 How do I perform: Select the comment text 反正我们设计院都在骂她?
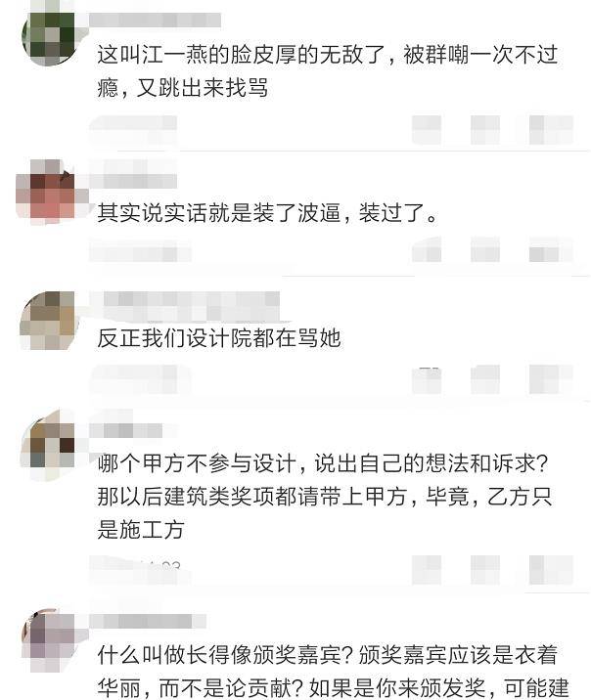219,338
